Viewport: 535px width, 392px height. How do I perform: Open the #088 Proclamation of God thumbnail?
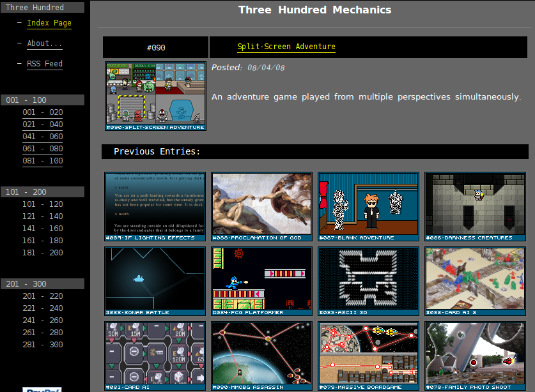[x=261, y=207]
